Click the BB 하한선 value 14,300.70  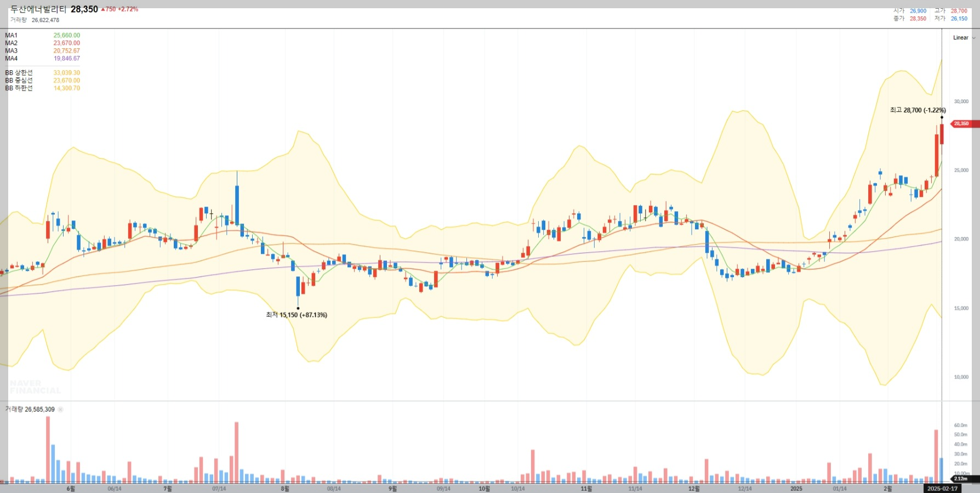coord(66,88)
